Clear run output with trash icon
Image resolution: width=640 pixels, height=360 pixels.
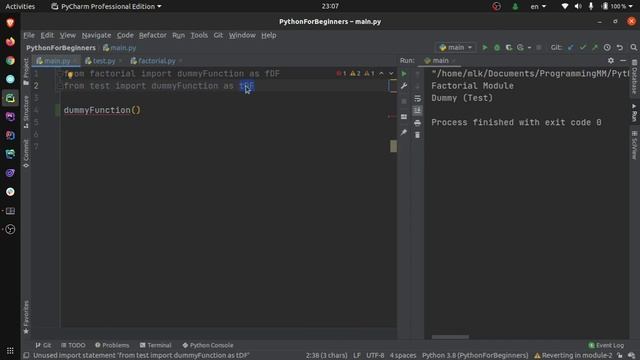click(x=417, y=135)
